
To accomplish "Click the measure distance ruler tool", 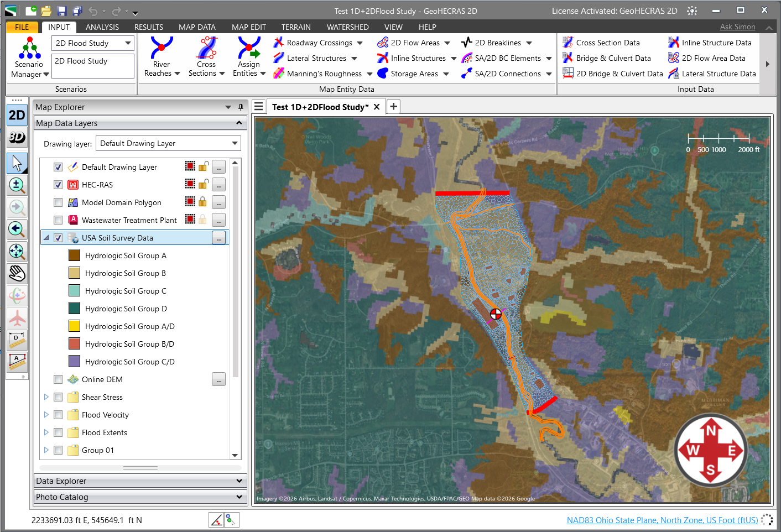I will pos(17,340).
